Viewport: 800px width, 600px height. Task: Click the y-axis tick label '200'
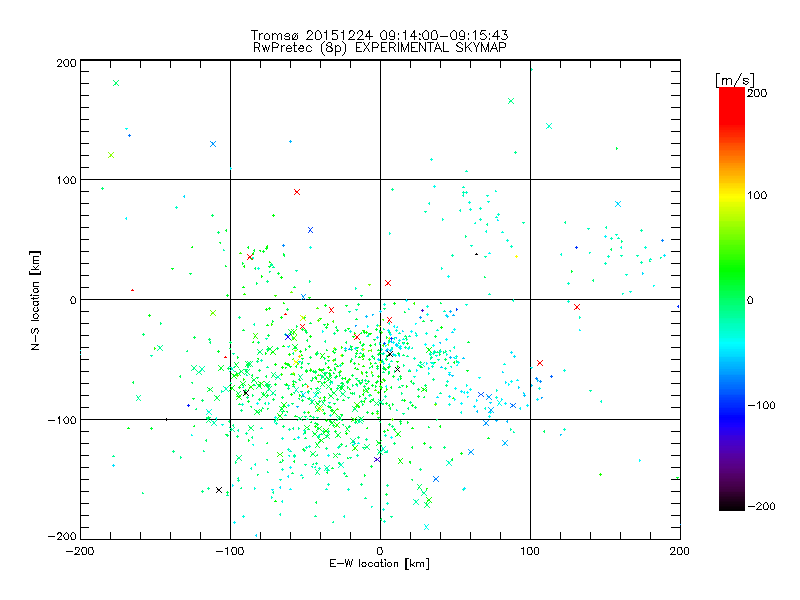(x=66, y=63)
